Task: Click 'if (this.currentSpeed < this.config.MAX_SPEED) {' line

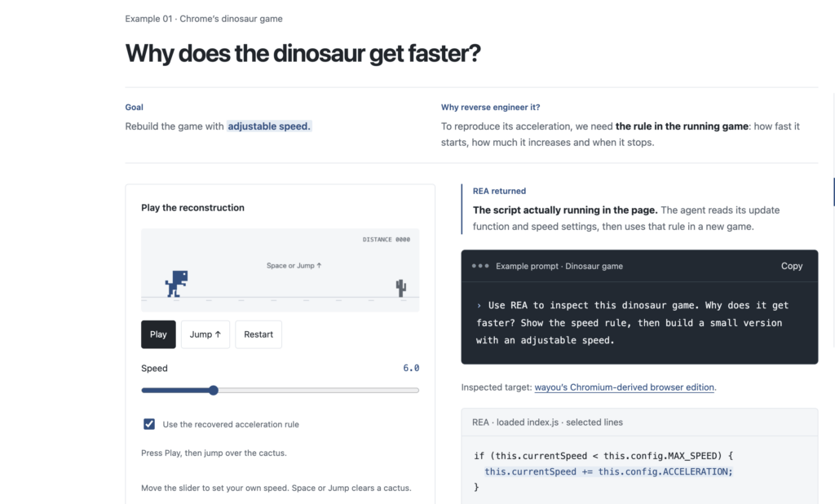Action: [603, 456]
